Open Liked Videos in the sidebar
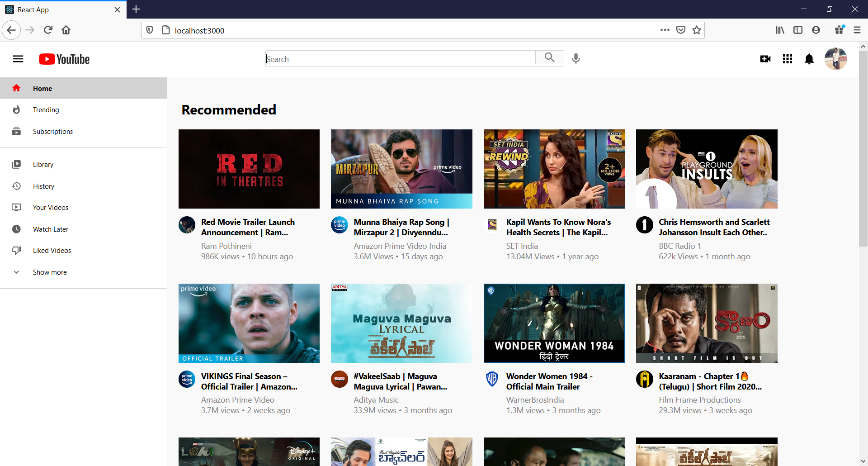This screenshot has width=868, height=466. pyautogui.click(x=84, y=251)
